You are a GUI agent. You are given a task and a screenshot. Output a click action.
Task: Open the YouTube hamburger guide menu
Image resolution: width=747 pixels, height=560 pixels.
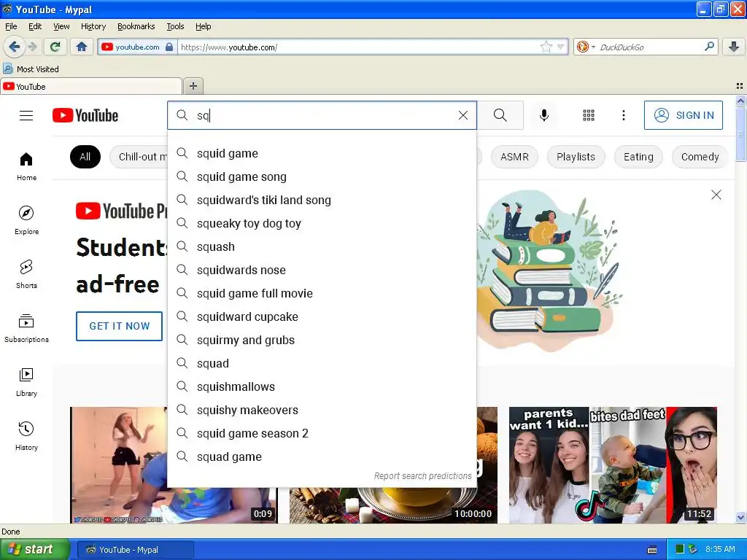tap(26, 115)
